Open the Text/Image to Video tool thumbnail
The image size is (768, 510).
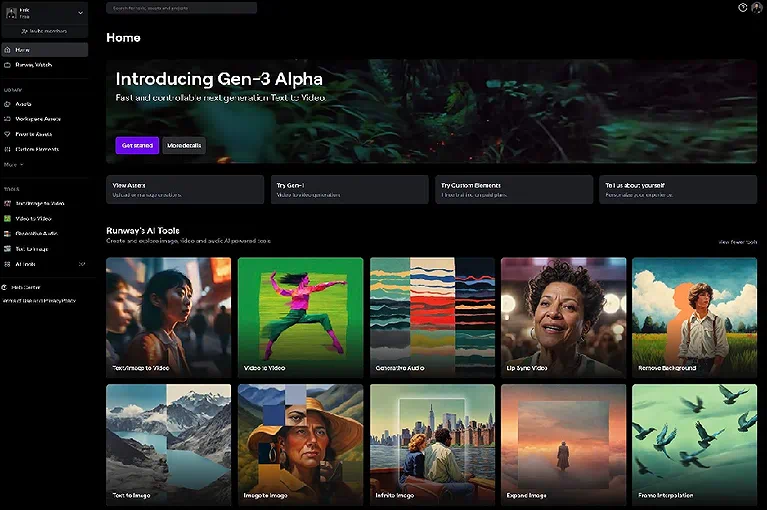click(168, 317)
